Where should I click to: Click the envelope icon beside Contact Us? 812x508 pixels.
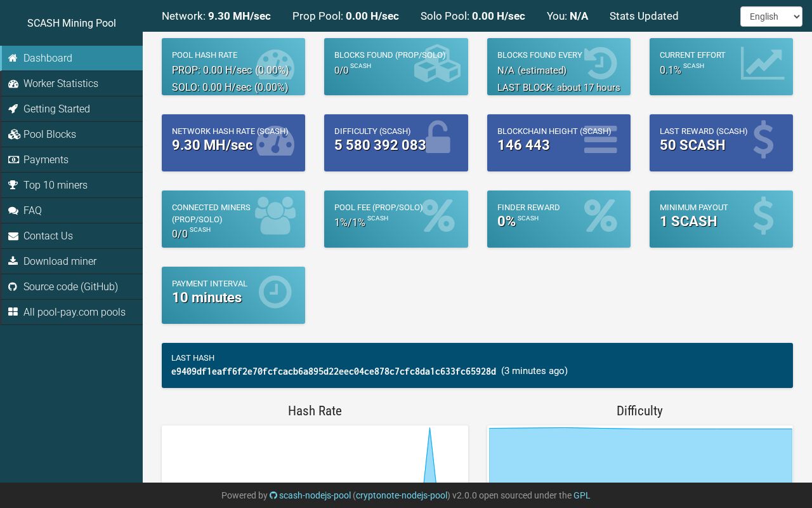[x=13, y=236]
